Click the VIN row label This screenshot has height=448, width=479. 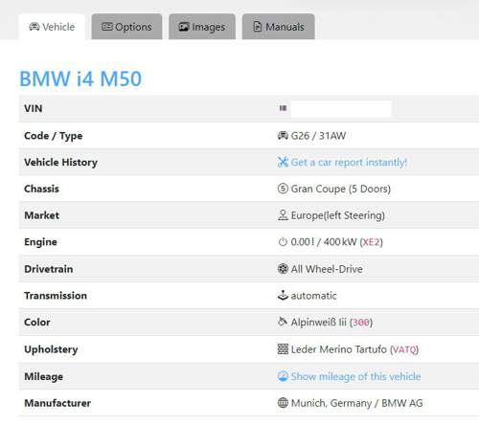tap(34, 108)
